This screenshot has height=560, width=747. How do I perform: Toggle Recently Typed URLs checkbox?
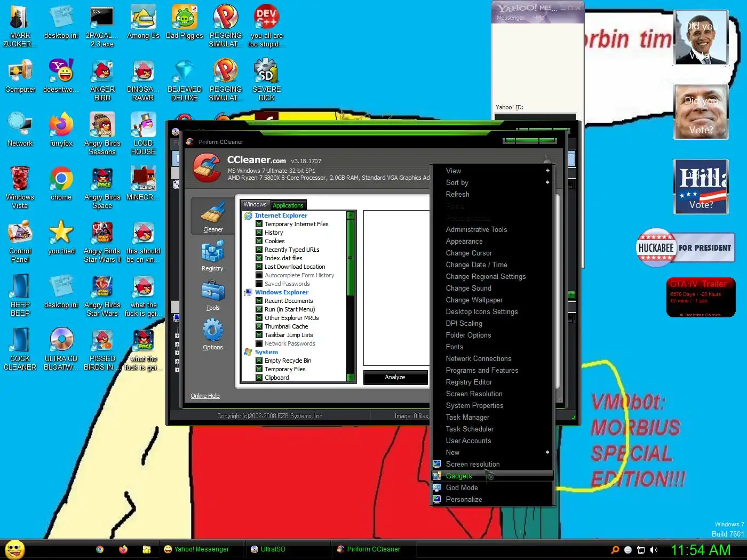(259, 250)
